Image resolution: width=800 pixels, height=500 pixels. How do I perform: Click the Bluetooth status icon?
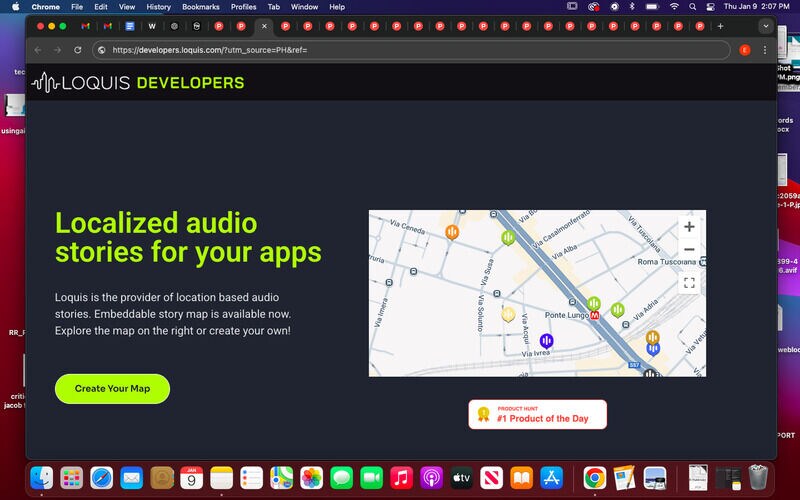[632, 7]
